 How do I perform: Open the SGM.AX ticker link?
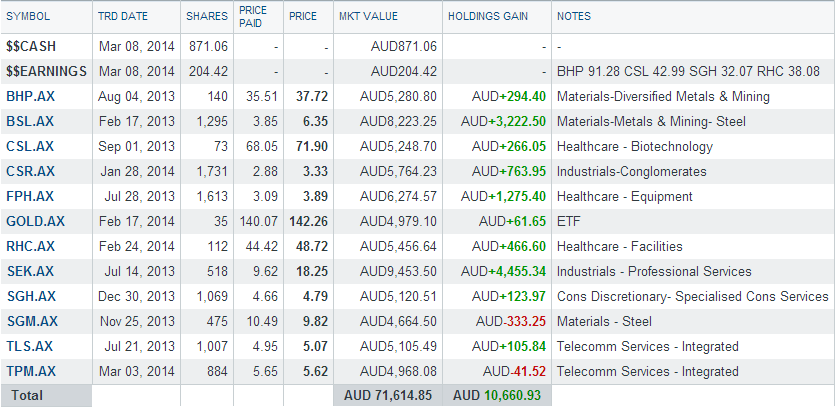(32, 321)
